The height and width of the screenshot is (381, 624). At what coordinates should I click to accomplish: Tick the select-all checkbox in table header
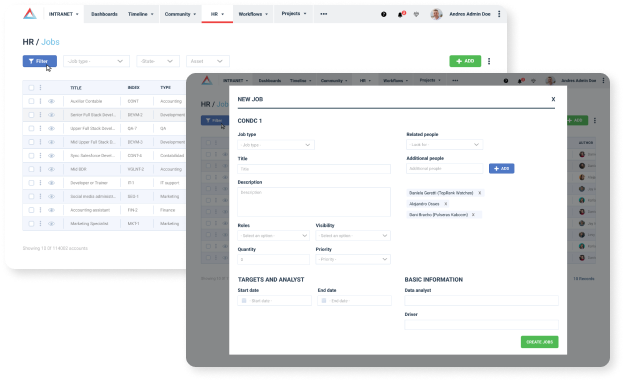[x=31, y=88]
